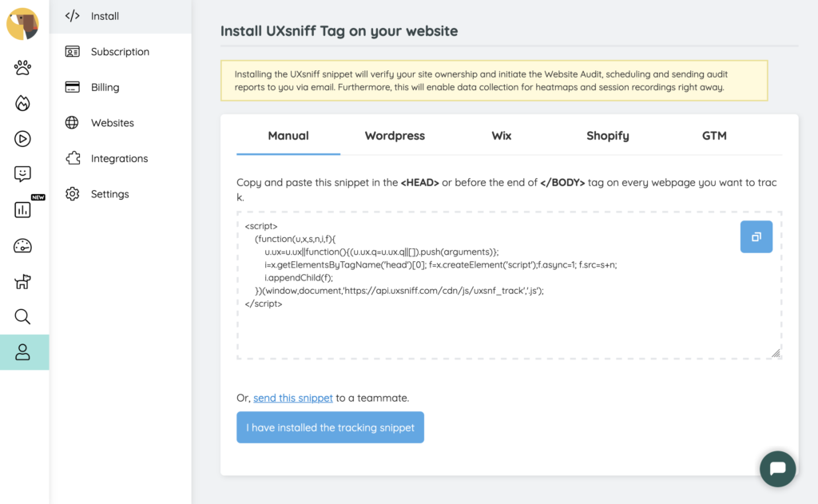The width and height of the screenshot is (818, 504).
Task: Open the search magnifier icon
Action: tap(22, 316)
